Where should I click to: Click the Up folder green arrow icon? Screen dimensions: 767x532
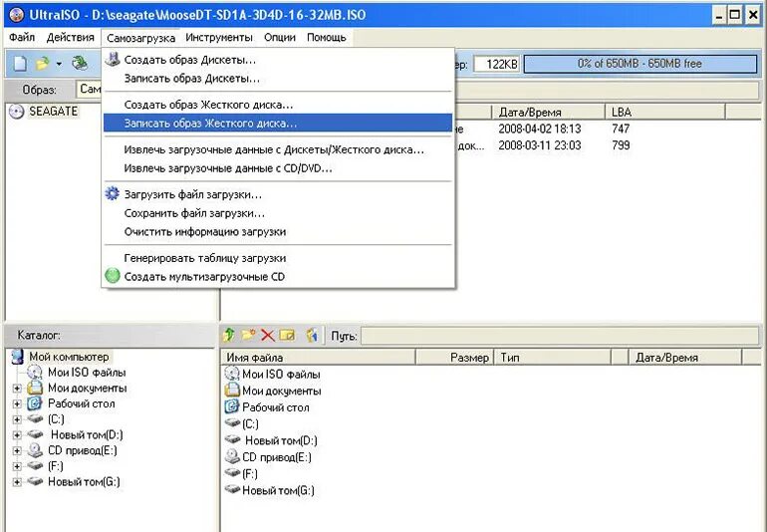[228, 336]
